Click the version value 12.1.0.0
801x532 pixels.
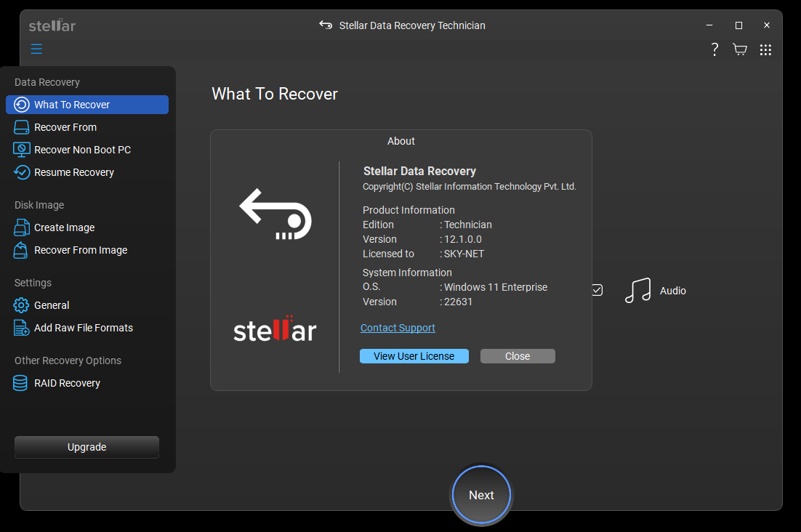coord(463,239)
